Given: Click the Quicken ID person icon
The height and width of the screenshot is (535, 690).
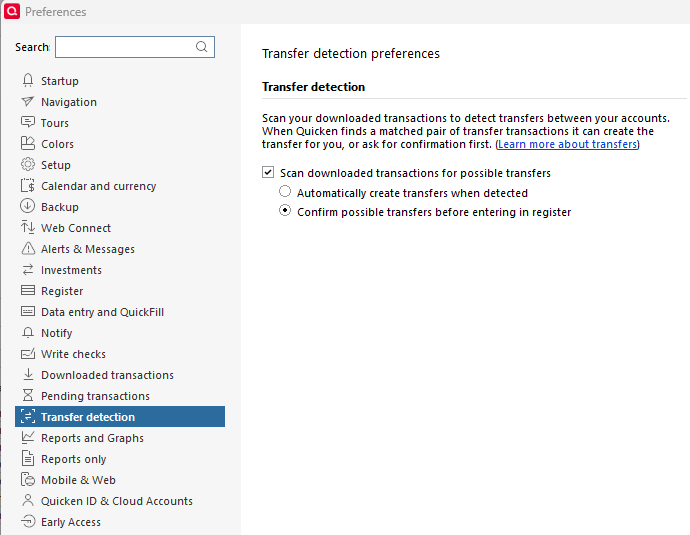Looking at the screenshot, I should point(28,500).
